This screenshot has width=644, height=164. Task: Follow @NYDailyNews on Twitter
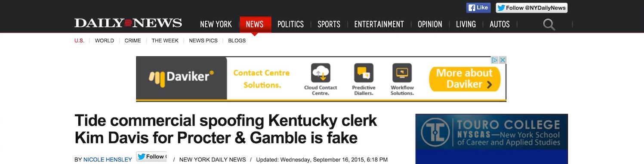[532, 8]
